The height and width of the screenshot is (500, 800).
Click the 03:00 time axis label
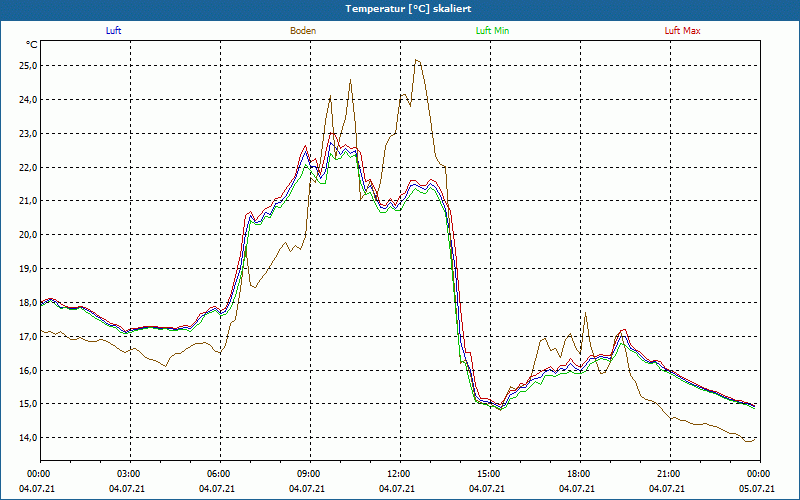point(130,474)
